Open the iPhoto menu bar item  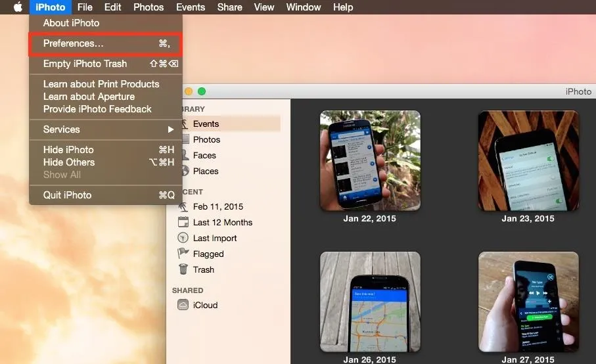(50, 7)
